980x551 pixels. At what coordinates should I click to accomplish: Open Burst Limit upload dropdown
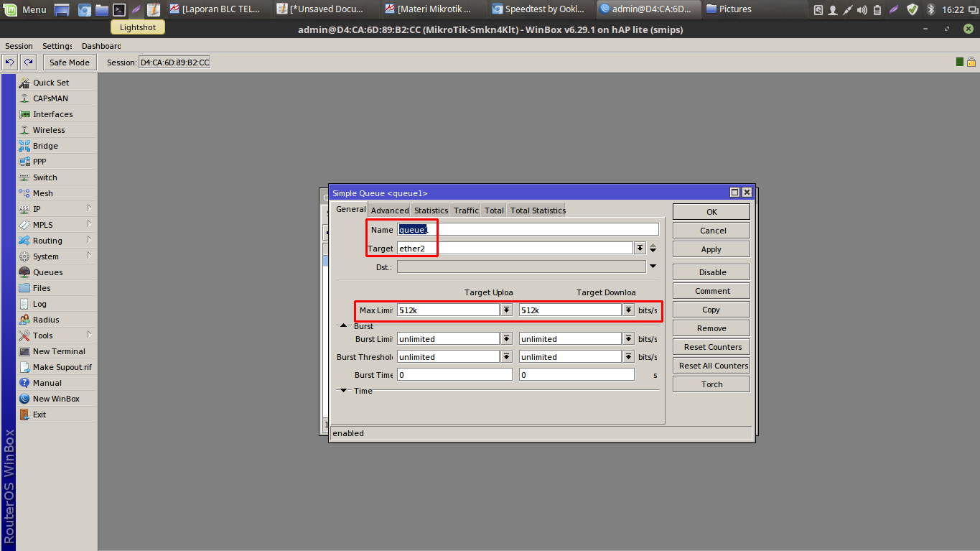(507, 338)
